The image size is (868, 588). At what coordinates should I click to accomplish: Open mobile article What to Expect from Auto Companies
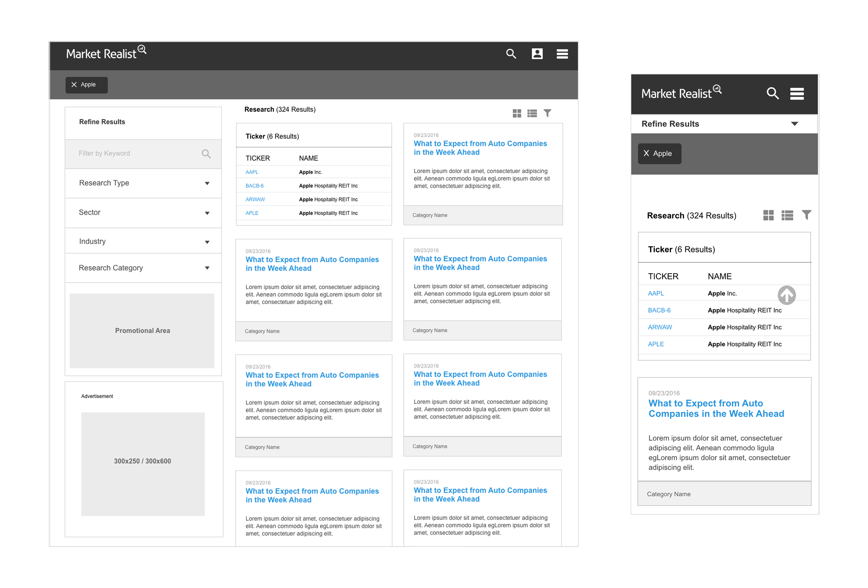[716, 408]
